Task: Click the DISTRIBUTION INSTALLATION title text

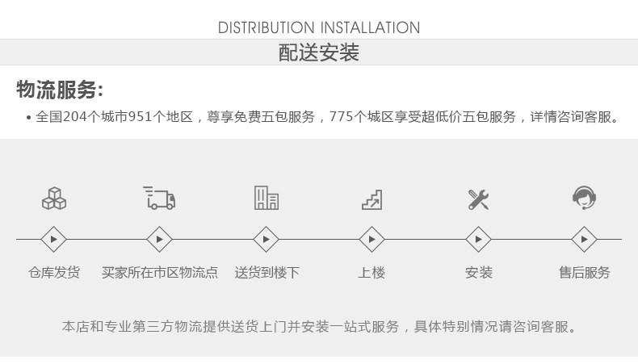Action: pos(319,27)
